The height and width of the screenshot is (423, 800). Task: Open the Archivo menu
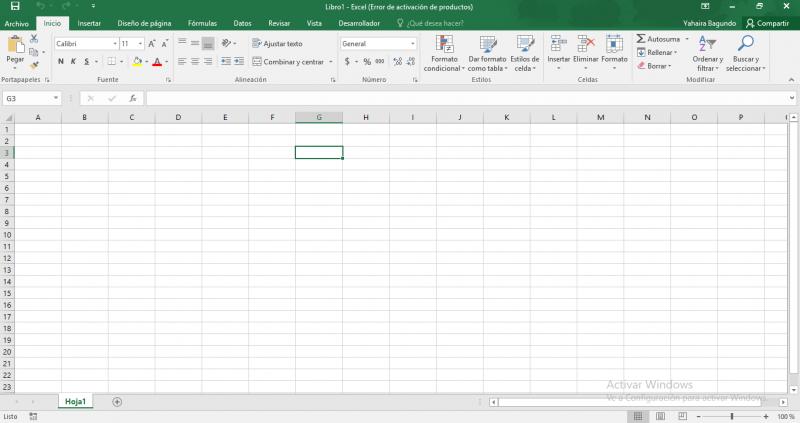tap(17, 22)
